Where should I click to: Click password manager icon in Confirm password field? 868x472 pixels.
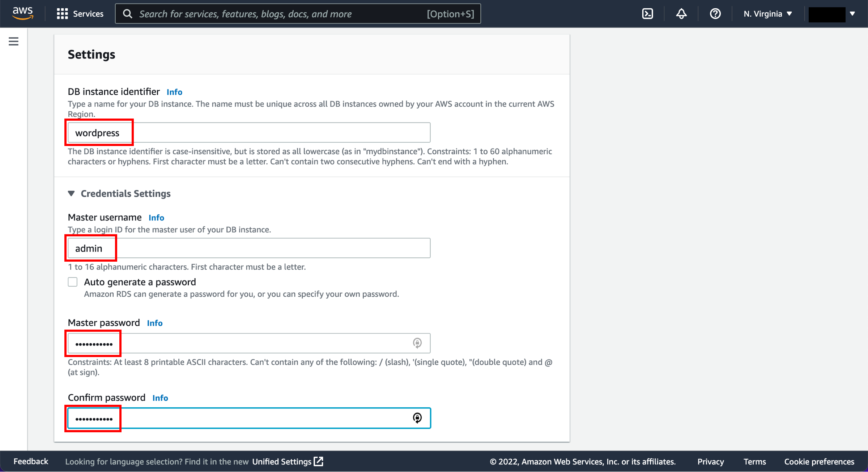(x=417, y=418)
